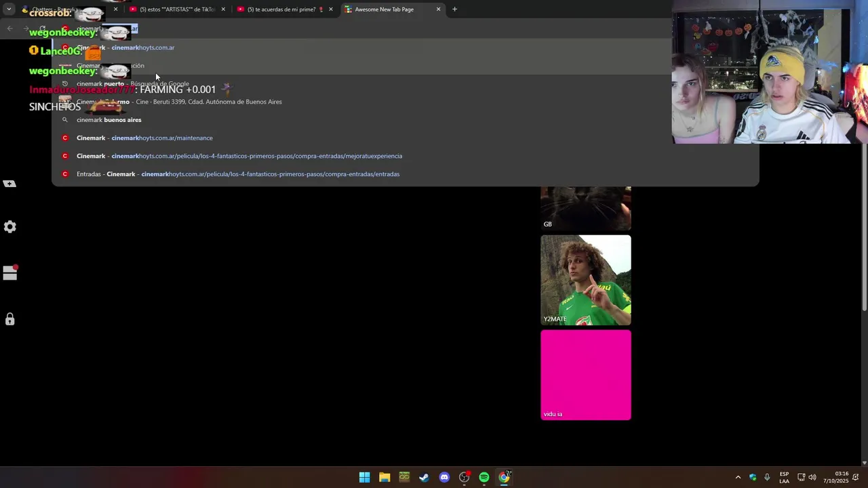868x488 pixels.
Task: Open Windows Start menu
Action: (364, 477)
